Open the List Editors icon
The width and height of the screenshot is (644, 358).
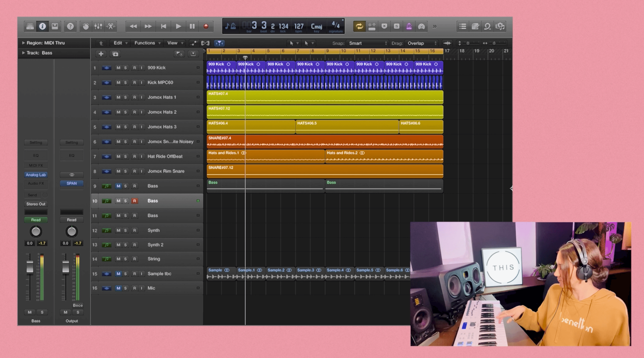[463, 26]
